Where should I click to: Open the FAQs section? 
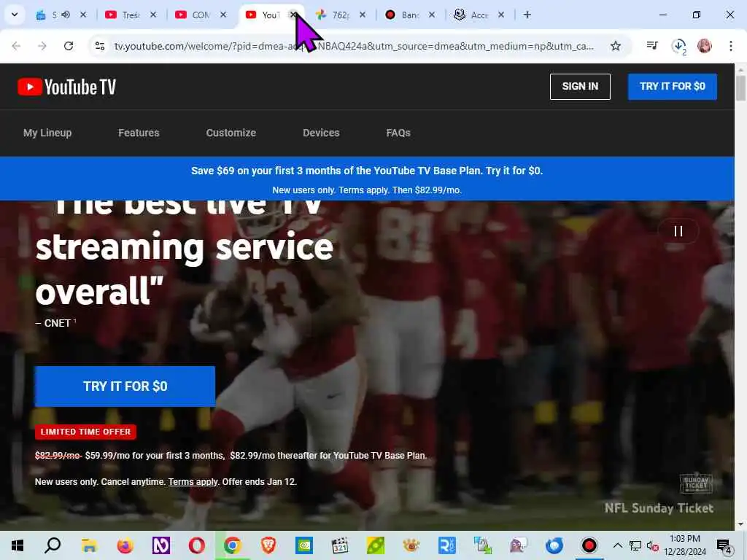pyautogui.click(x=398, y=133)
